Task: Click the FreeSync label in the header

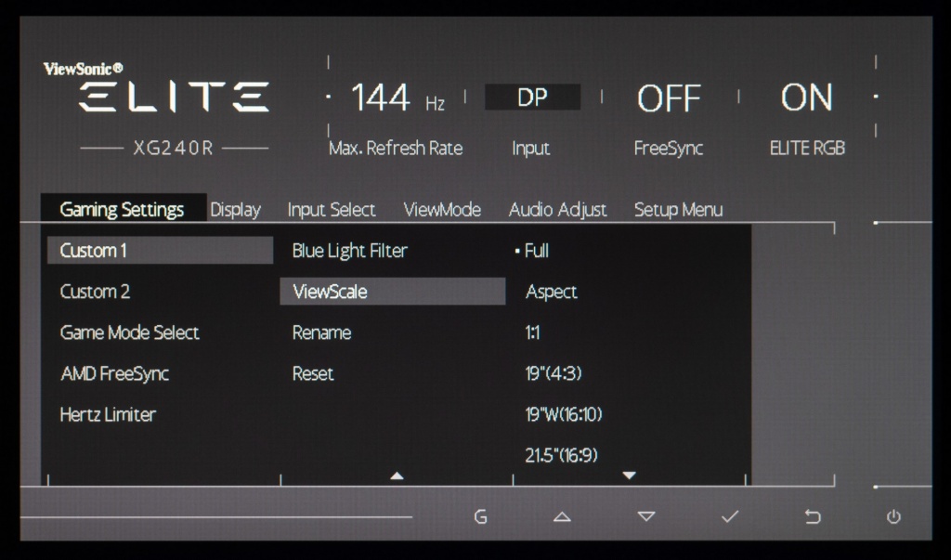Action: 669,149
